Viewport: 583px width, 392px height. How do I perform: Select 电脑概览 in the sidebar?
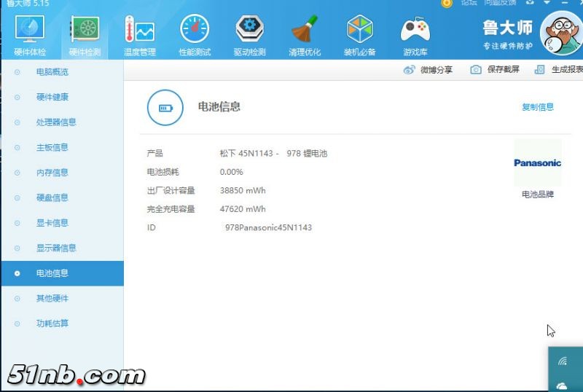pos(52,72)
